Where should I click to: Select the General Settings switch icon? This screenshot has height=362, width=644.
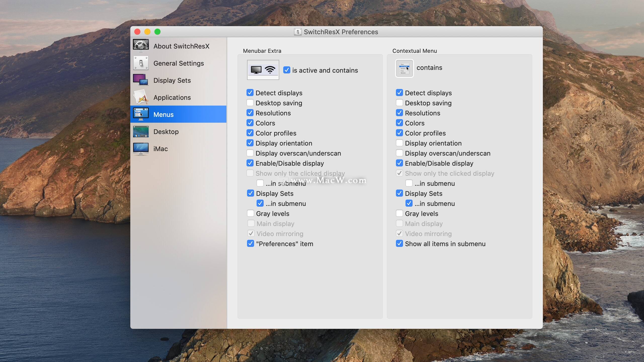[x=141, y=63]
